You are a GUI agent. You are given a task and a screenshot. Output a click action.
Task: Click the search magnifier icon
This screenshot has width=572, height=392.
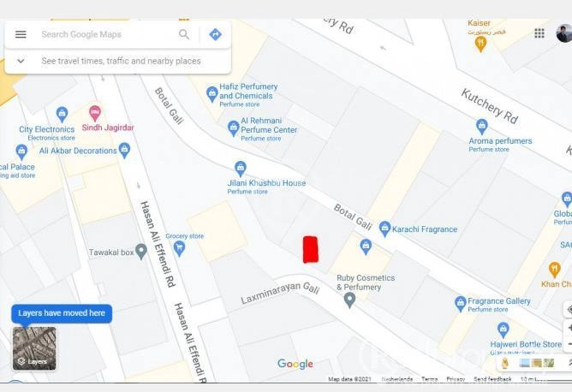(184, 34)
